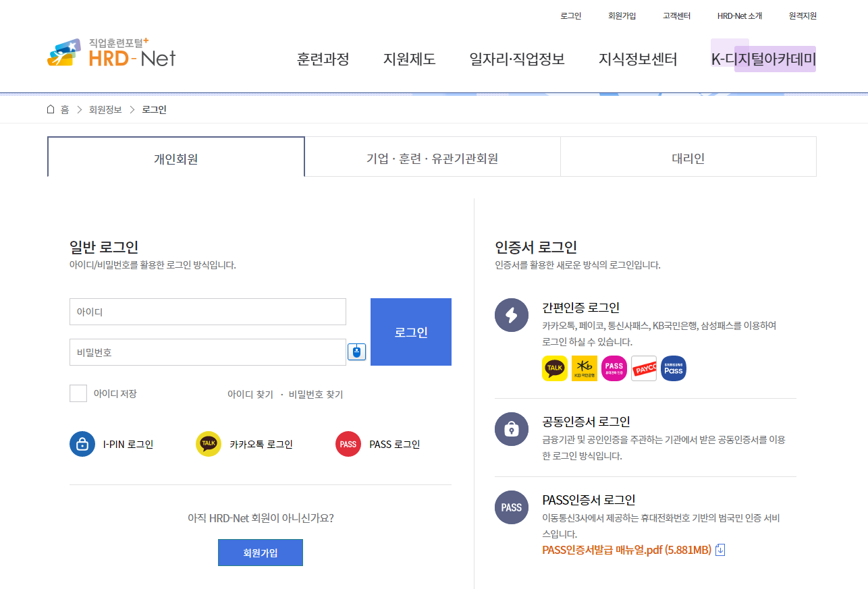868x589 pixels.
Task: Click the yellow 카카오톡 로그인 icon
Action: [208, 444]
